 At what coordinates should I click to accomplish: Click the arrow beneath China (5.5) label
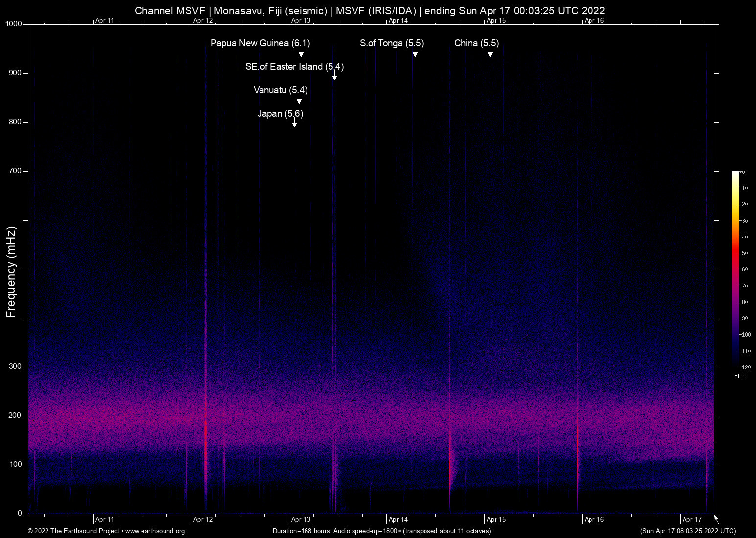pyautogui.click(x=490, y=54)
